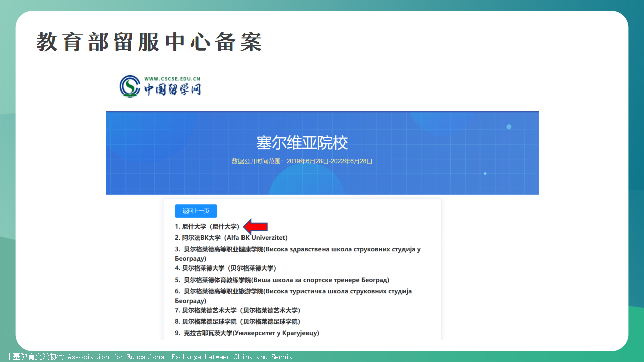Select 7. 贝尔格莱德艺术大学 entry
644x362 pixels.
coord(237,310)
